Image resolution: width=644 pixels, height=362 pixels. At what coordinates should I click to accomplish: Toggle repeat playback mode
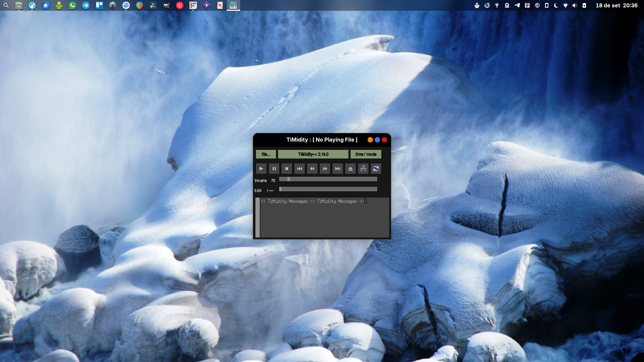376,169
